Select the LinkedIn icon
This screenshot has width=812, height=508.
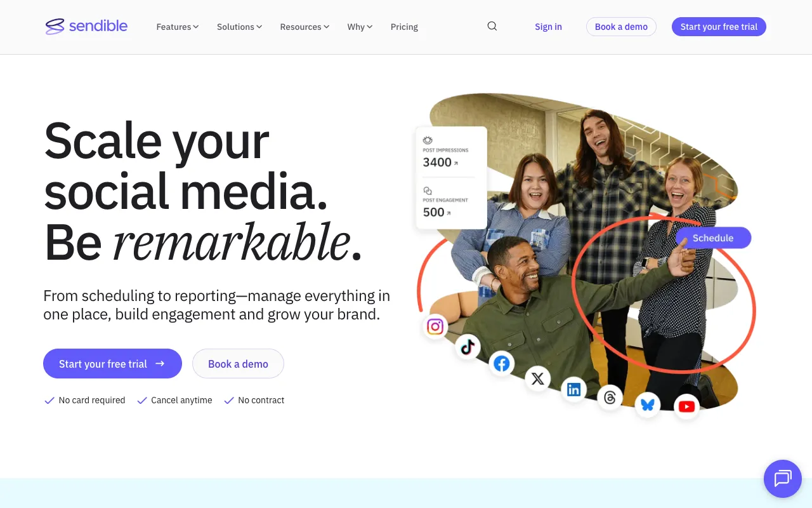[x=573, y=390]
